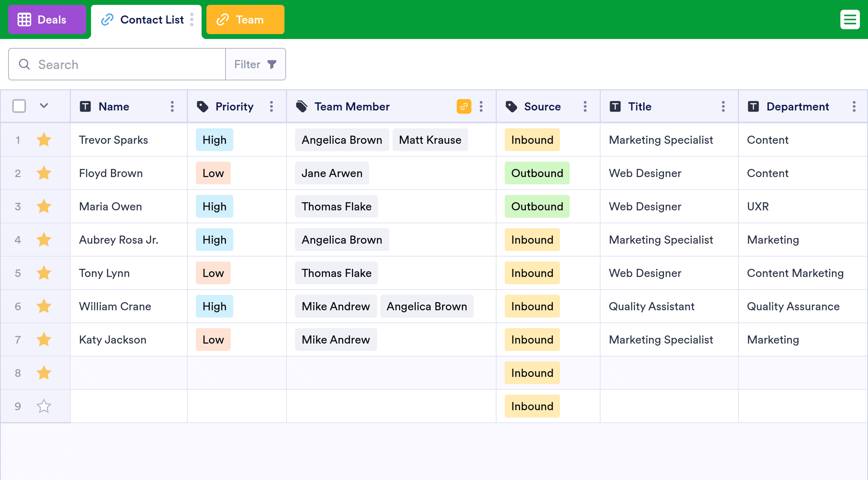The height and width of the screenshot is (480, 868).
Task: Open the green hamburger menu icon
Action: (x=850, y=19)
